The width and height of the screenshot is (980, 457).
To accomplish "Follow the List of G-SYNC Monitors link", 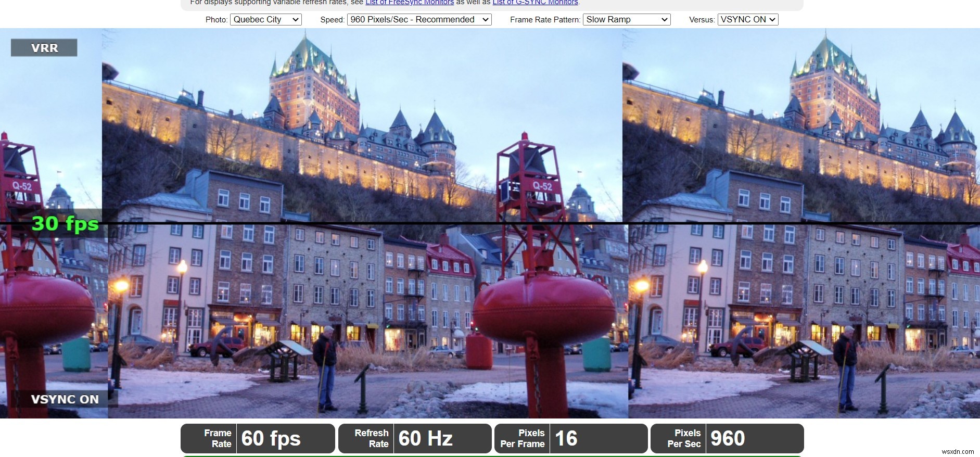I will coord(535,3).
